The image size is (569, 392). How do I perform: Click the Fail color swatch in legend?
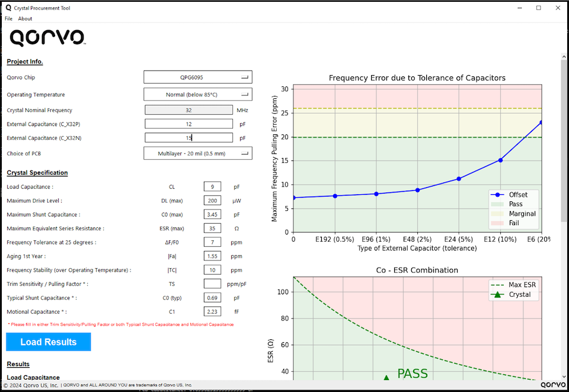point(497,223)
